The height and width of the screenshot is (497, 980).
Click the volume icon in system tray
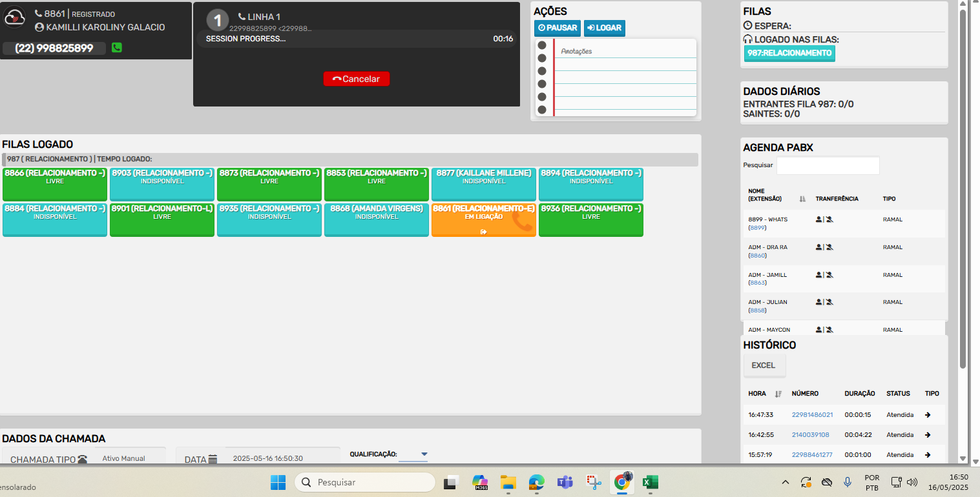click(912, 482)
